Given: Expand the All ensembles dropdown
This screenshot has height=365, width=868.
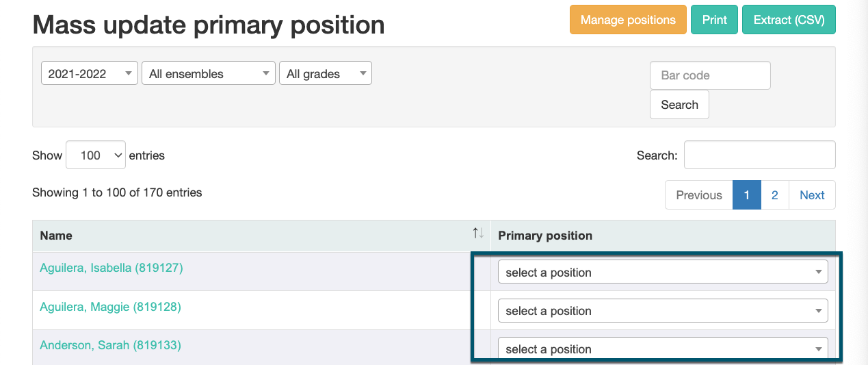Looking at the screenshot, I should coord(208,74).
